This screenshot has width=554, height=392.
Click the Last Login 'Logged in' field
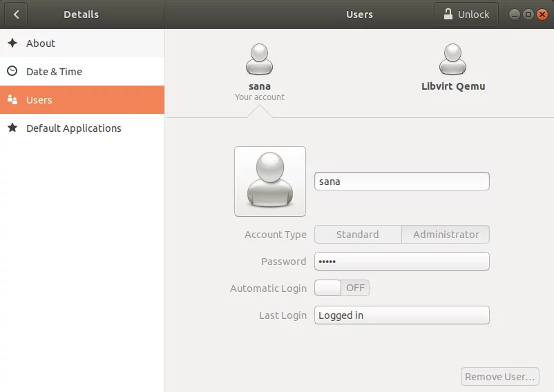pos(401,315)
